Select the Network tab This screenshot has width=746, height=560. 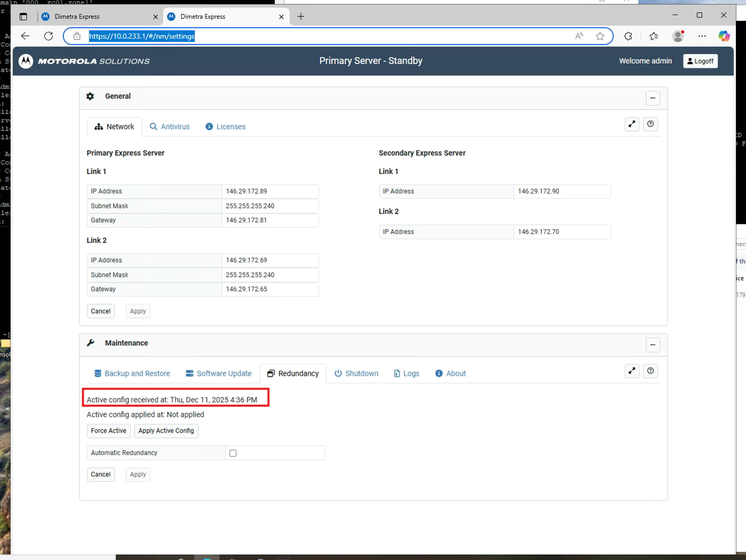[x=115, y=127]
